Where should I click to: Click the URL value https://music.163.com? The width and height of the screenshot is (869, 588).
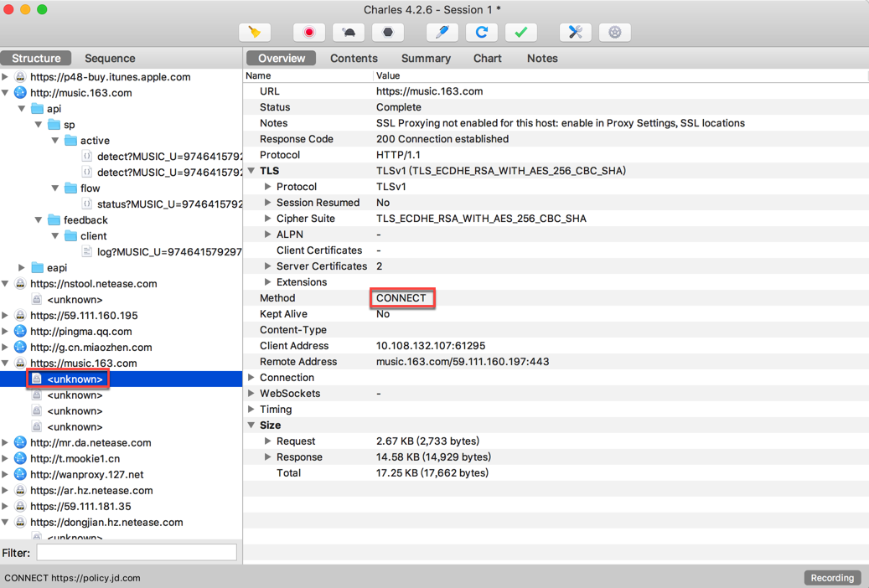430,91
